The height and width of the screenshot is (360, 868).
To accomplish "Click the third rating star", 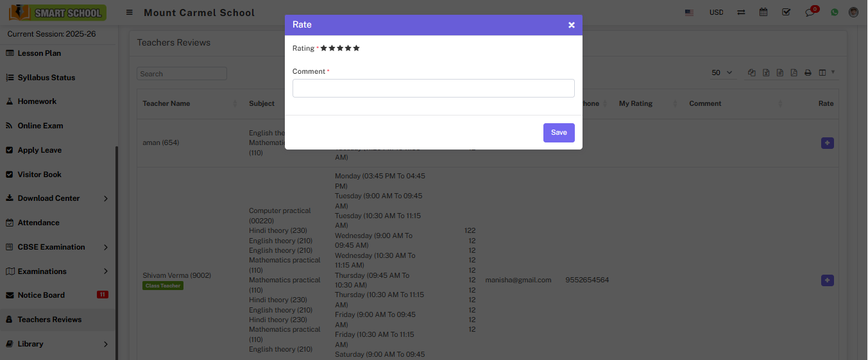I will point(340,48).
